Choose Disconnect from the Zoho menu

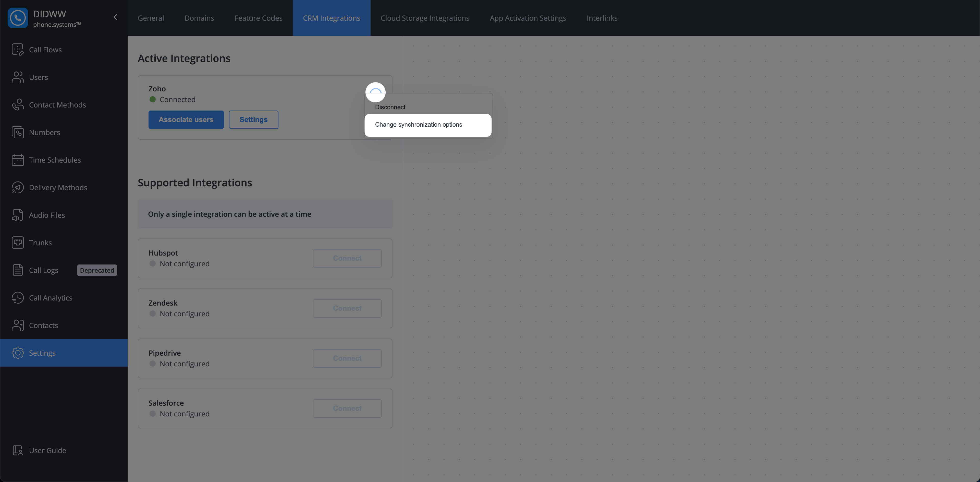390,107
